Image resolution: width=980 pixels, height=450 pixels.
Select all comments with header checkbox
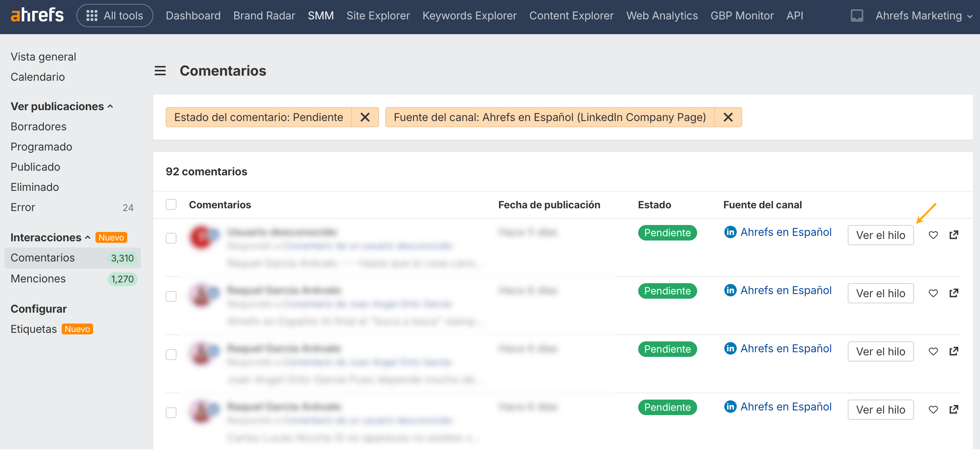point(171,204)
